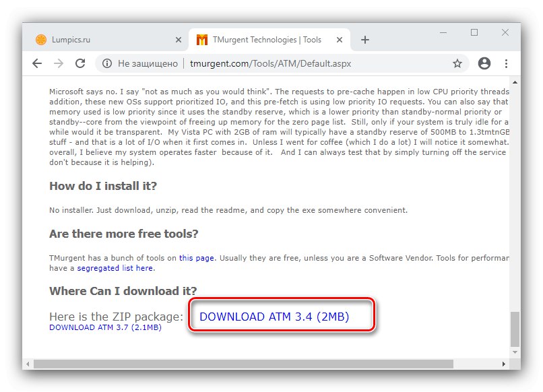Click the 'No installer. Just download' sentence
The width and height of the screenshot is (543, 392).
(x=228, y=210)
